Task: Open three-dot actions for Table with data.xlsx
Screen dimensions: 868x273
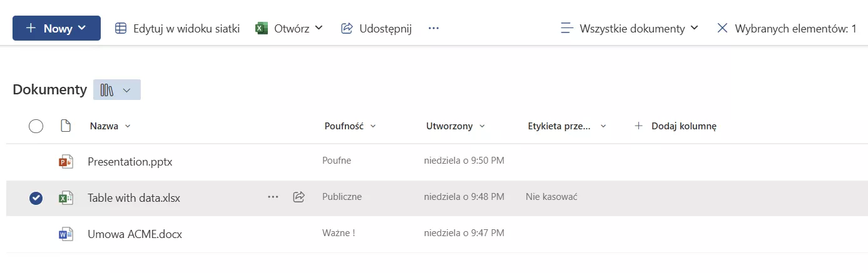Action: coord(273,197)
